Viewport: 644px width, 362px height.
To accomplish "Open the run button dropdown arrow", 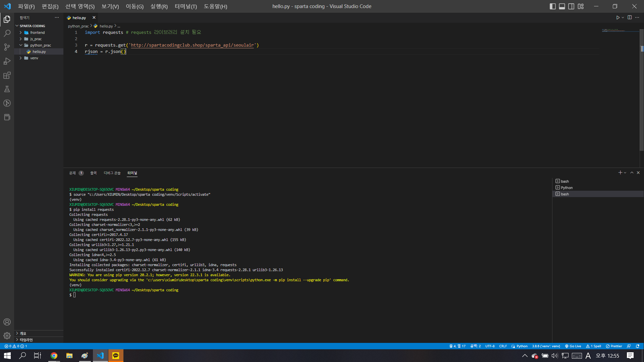I will [623, 17].
